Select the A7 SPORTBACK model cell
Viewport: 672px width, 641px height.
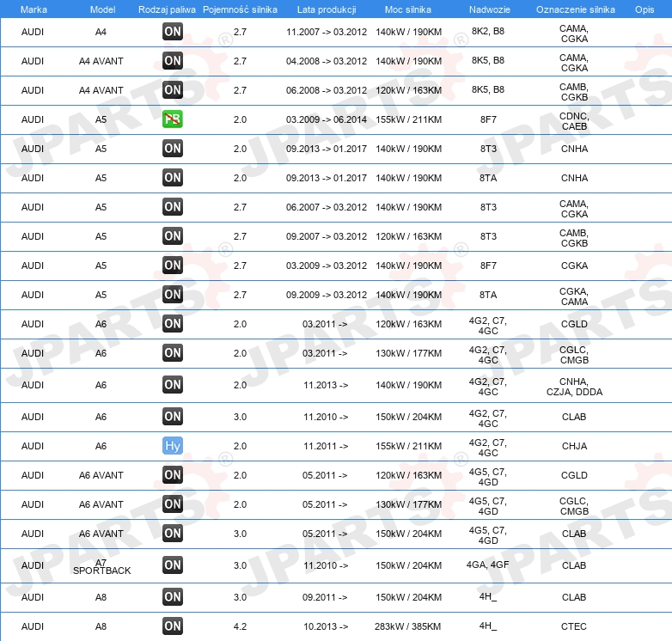coord(101,566)
